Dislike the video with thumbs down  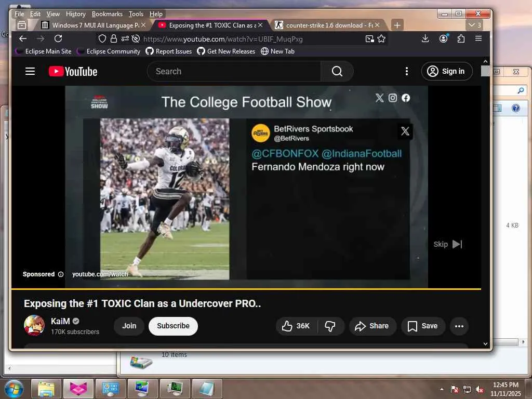(330, 326)
